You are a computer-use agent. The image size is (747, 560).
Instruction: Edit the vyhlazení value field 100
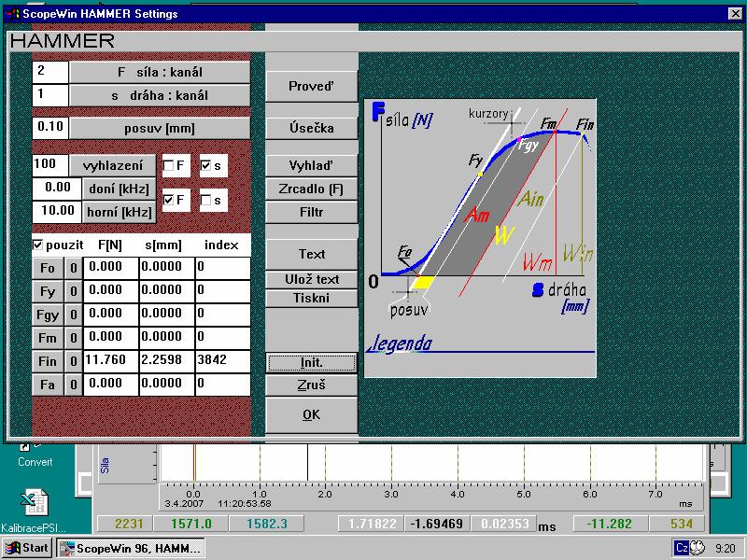(x=50, y=165)
